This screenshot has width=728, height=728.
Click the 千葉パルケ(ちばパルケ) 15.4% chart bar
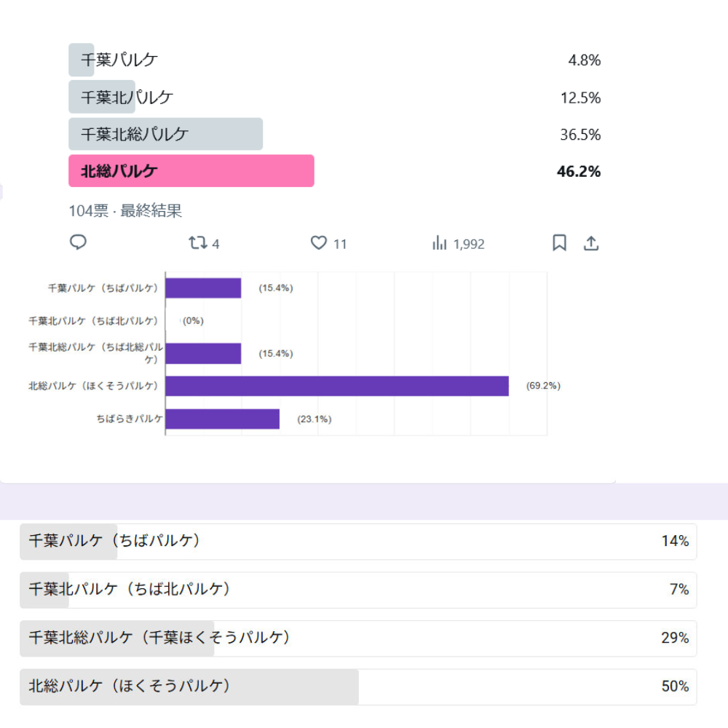[x=203, y=288]
